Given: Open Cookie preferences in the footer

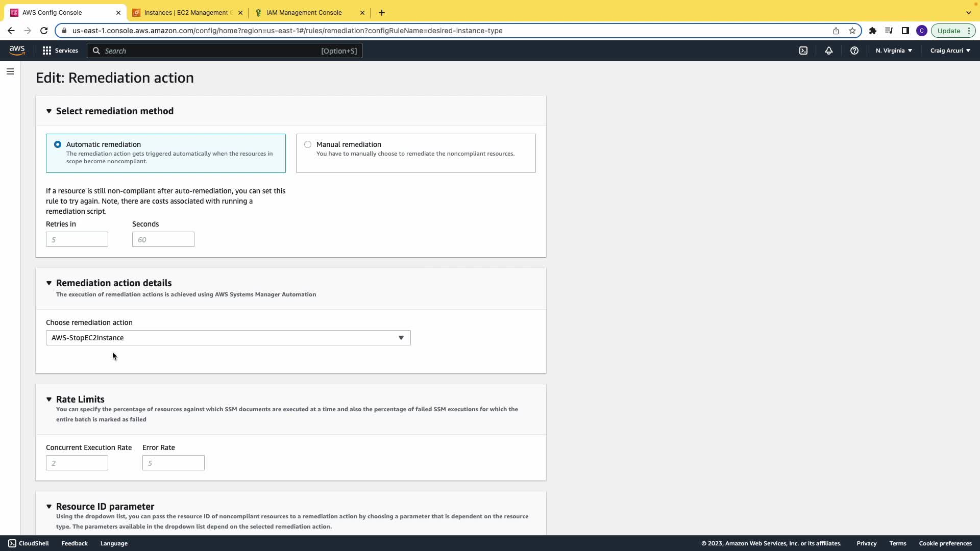Looking at the screenshot, I should (x=945, y=543).
